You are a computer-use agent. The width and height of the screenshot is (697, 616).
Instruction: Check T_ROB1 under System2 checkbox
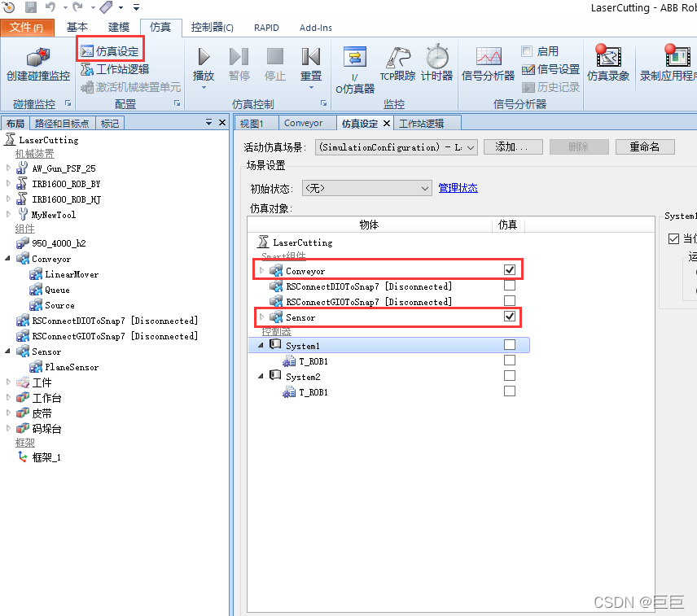(510, 391)
